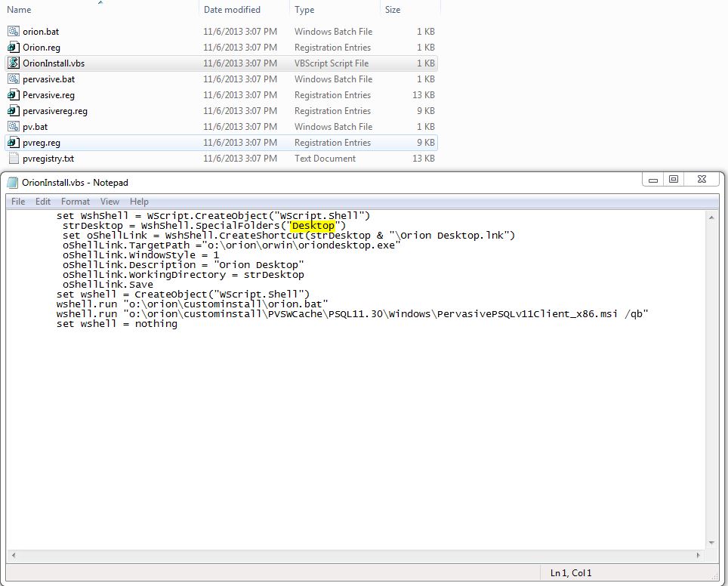Click the pvregistry.txt text document icon

14,159
